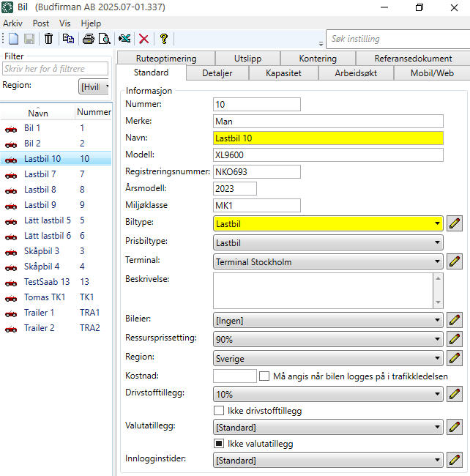Click the pencil icon beside Biltype
Viewport: 470px width, 476px height.
point(455,223)
